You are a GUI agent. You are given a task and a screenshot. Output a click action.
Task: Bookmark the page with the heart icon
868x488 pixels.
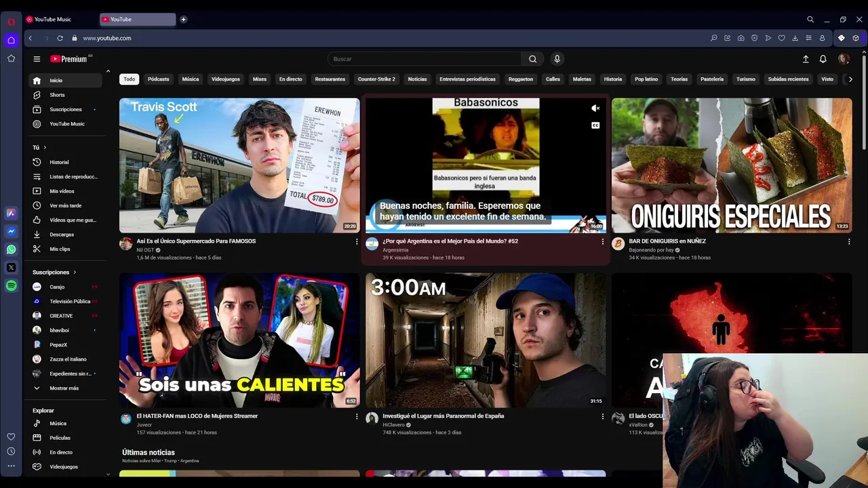click(x=781, y=38)
